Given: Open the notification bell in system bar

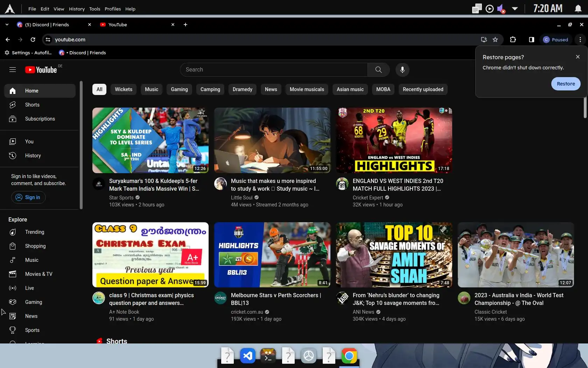Looking at the screenshot, I should pos(578,9).
